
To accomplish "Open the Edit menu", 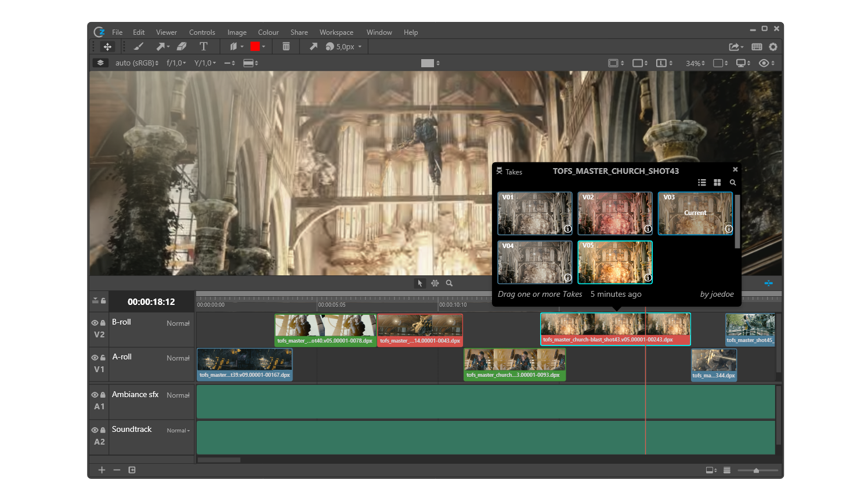I will click(x=139, y=32).
